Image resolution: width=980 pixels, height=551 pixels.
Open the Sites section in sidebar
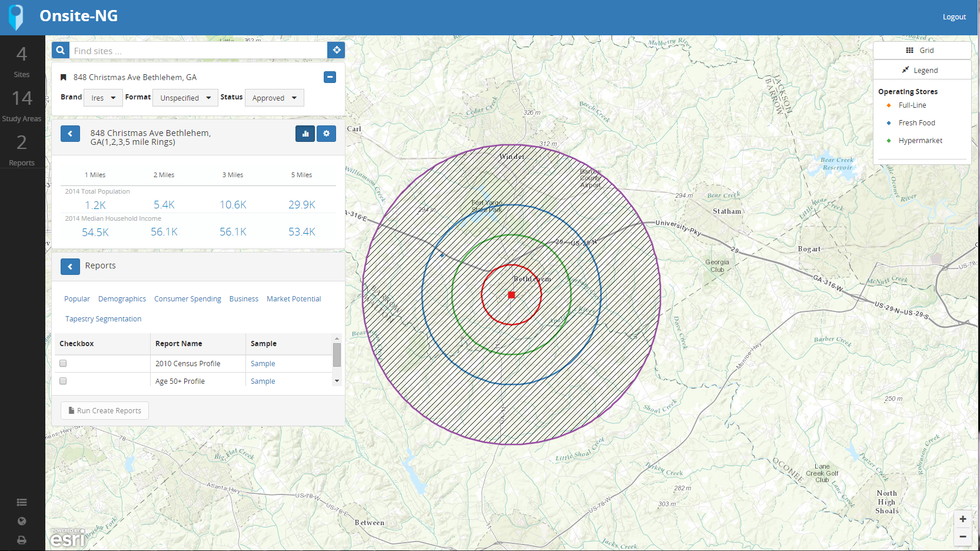(22, 61)
